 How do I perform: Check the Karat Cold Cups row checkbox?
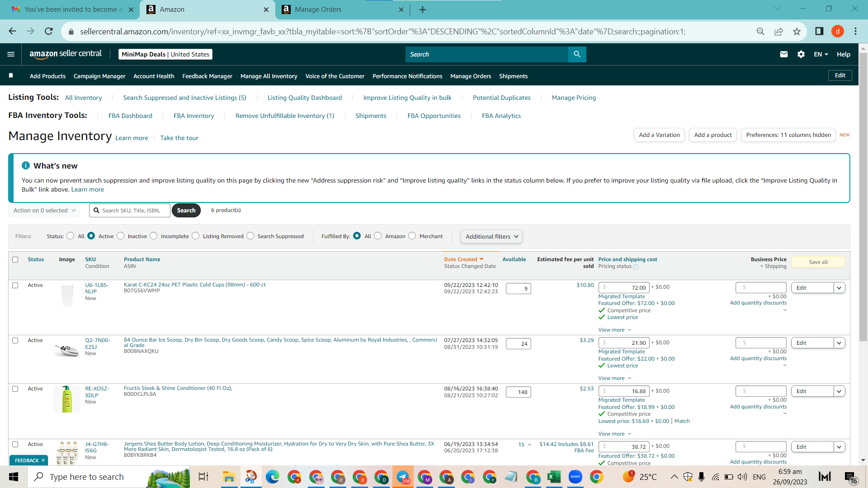tap(15, 285)
